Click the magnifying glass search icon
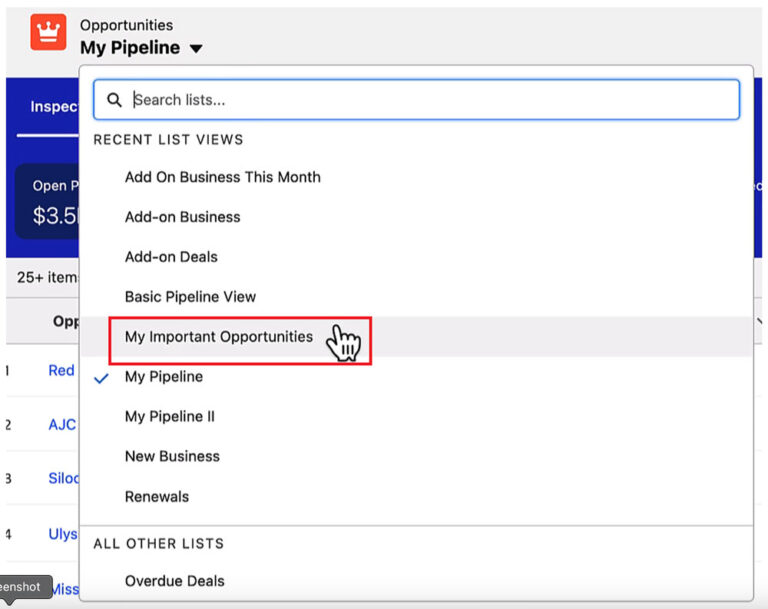Viewport: 768px width, 609px height. pos(114,100)
